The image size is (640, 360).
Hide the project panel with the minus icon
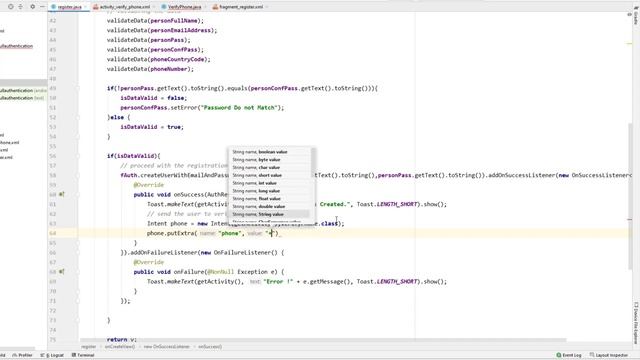click(x=42, y=7)
